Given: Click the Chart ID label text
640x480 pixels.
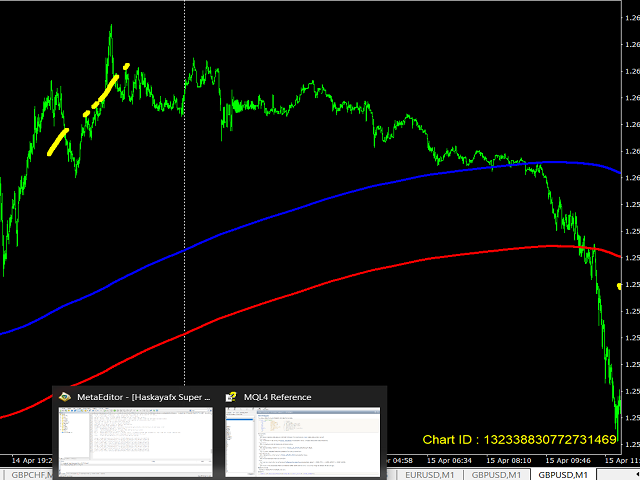Looking at the screenshot, I should point(519,440).
